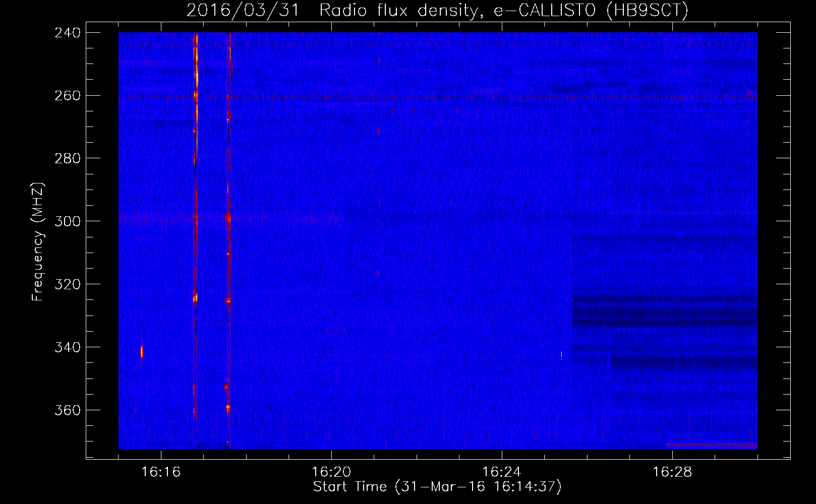
Task: Click the 240 frequency tick label
Action: (68, 33)
